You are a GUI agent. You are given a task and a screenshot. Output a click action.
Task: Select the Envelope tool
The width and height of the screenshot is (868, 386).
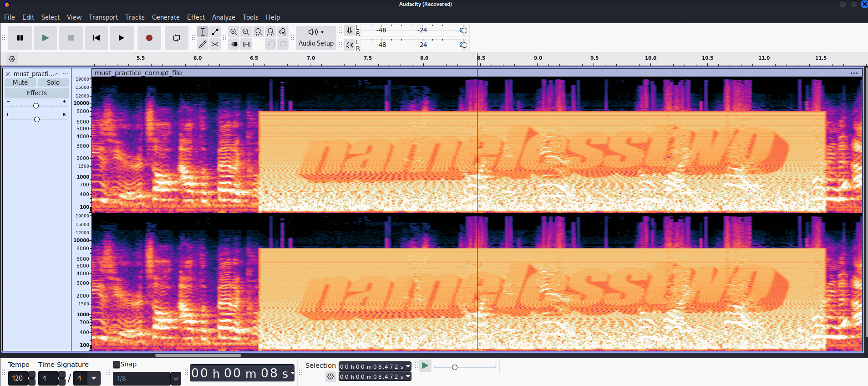215,31
